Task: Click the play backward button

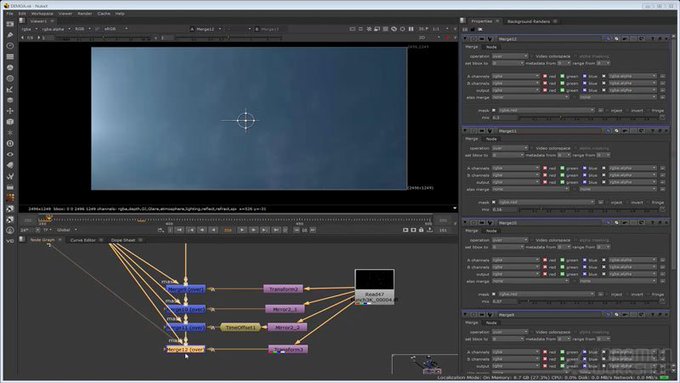Action: click(x=214, y=230)
